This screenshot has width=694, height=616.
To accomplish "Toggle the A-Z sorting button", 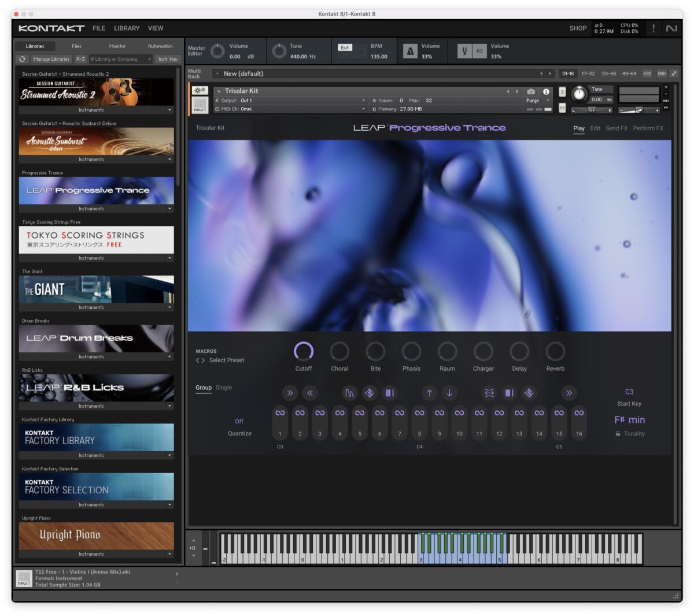I will tap(81, 59).
